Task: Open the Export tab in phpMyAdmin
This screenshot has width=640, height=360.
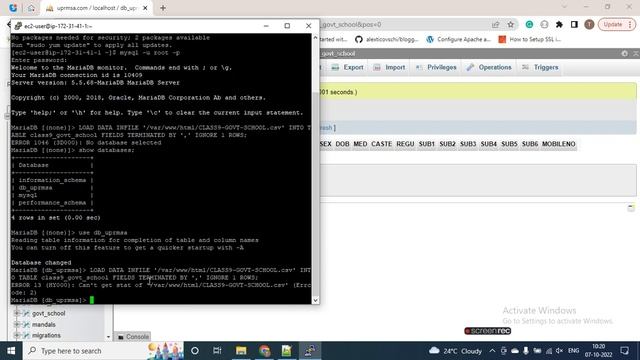Action: (x=347, y=67)
